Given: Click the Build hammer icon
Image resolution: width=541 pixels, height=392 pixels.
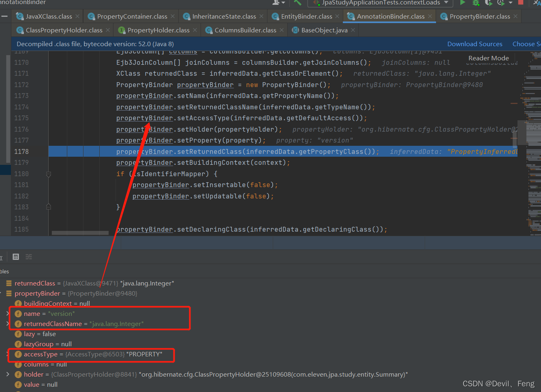Looking at the screenshot, I should pyautogui.click(x=298, y=2).
